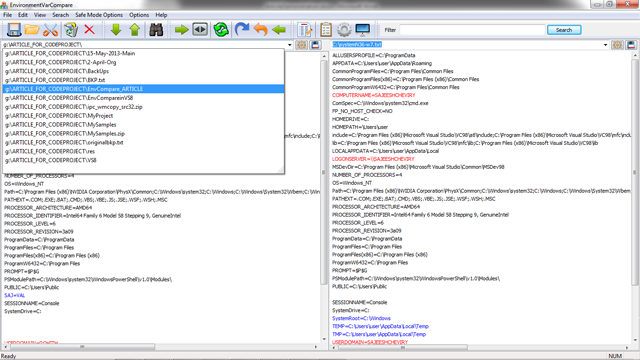Click the computer monitor toolbar icon
Image resolution: width=640 pixels, height=360 pixels.
[x=362, y=30]
